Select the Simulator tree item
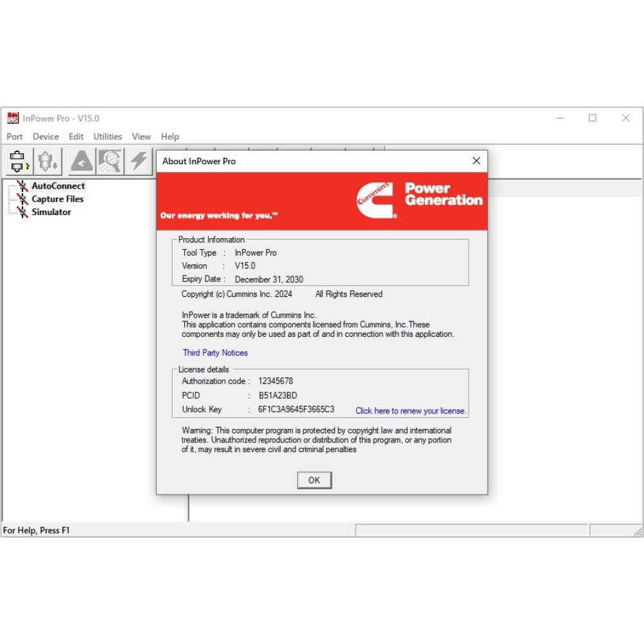 click(x=52, y=212)
